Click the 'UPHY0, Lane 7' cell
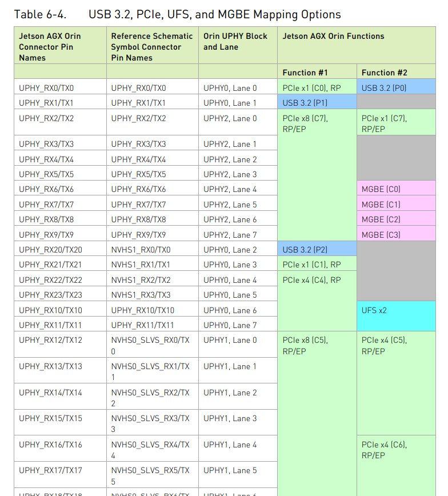448x496 pixels. tap(238, 324)
